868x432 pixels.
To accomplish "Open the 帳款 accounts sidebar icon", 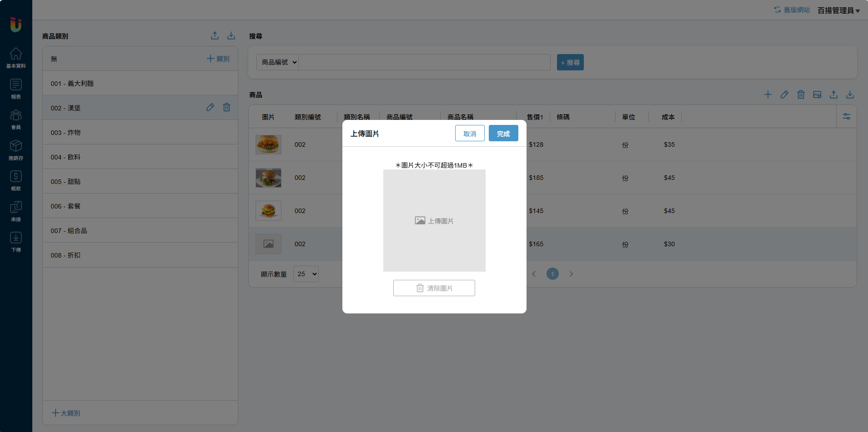I will [16, 180].
